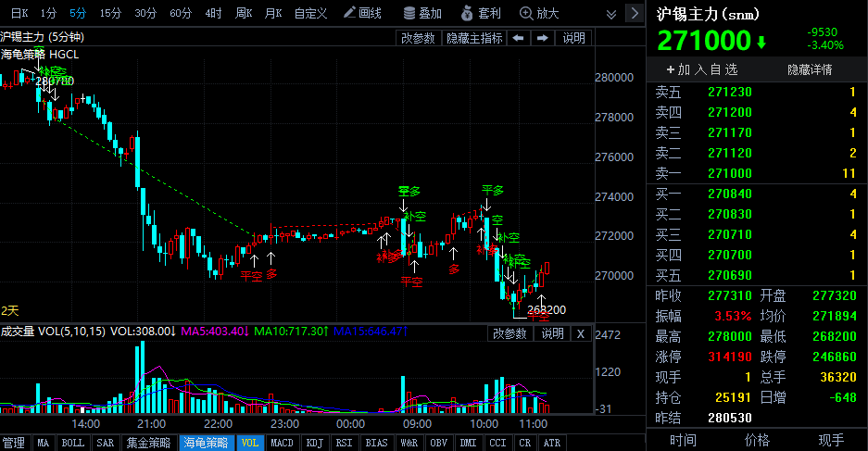Screen dimensions: 868x451
Task: Select the 海龟策略 indicator tab
Action: 207,443
